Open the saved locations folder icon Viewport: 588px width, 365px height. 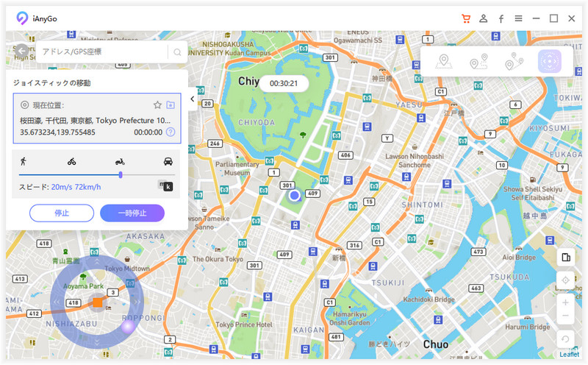point(171,104)
